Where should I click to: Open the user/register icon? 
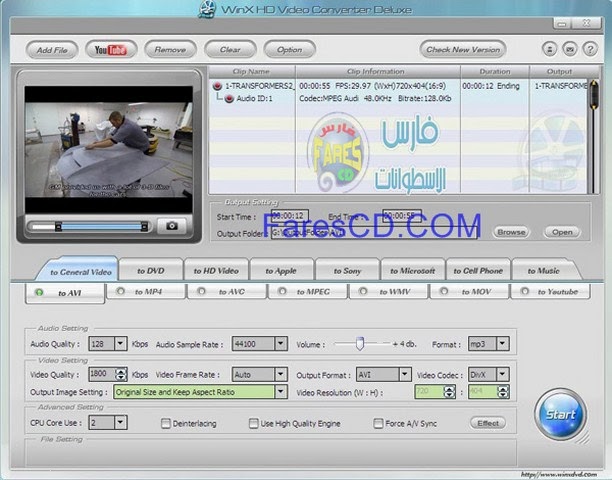tap(550, 50)
